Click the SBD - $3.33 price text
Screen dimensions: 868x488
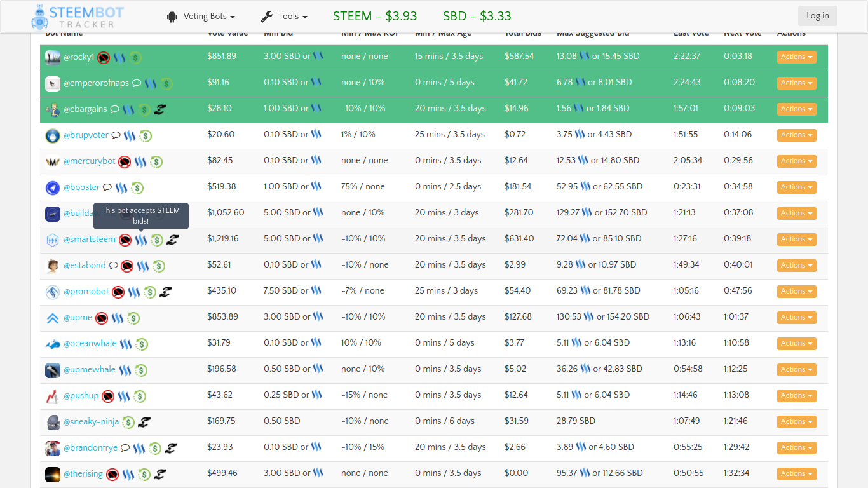(x=477, y=16)
